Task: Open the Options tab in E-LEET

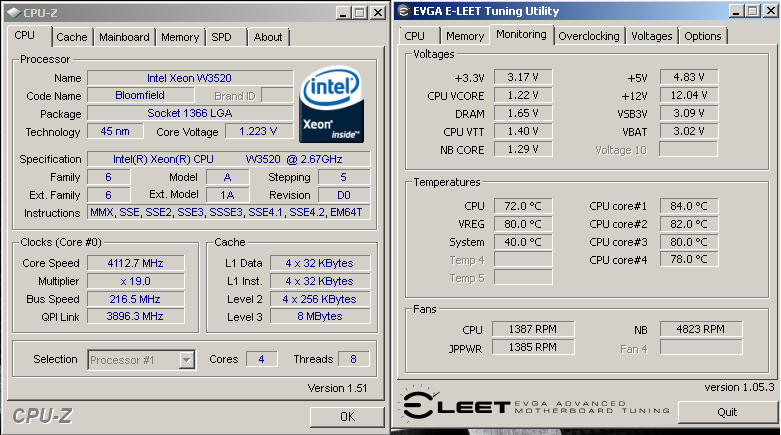Action: coord(702,36)
